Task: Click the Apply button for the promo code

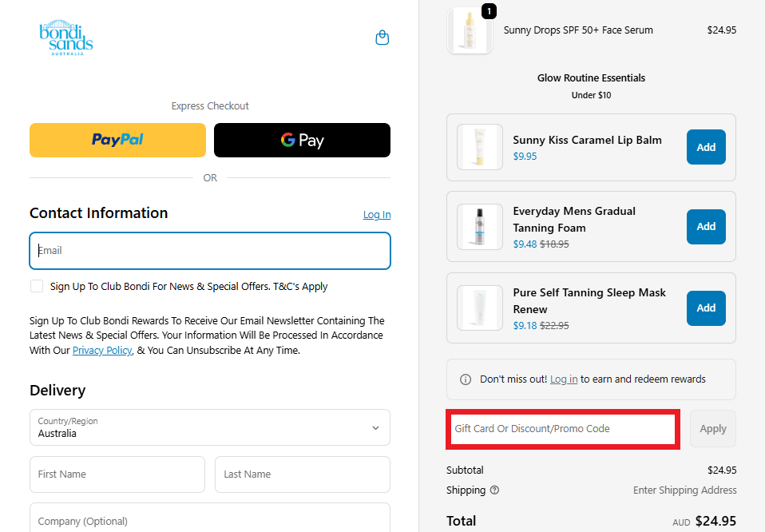Action: (x=712, y=428)
